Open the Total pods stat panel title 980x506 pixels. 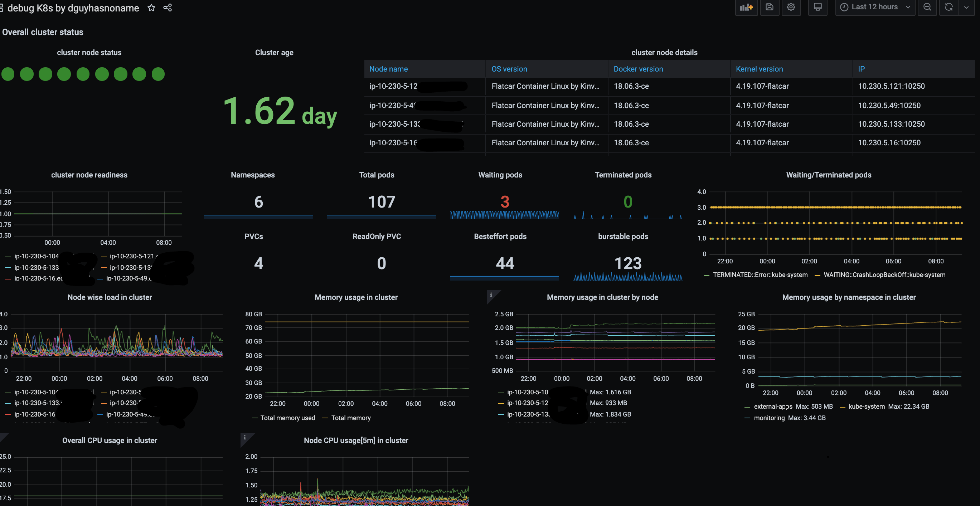click(377, 175)
